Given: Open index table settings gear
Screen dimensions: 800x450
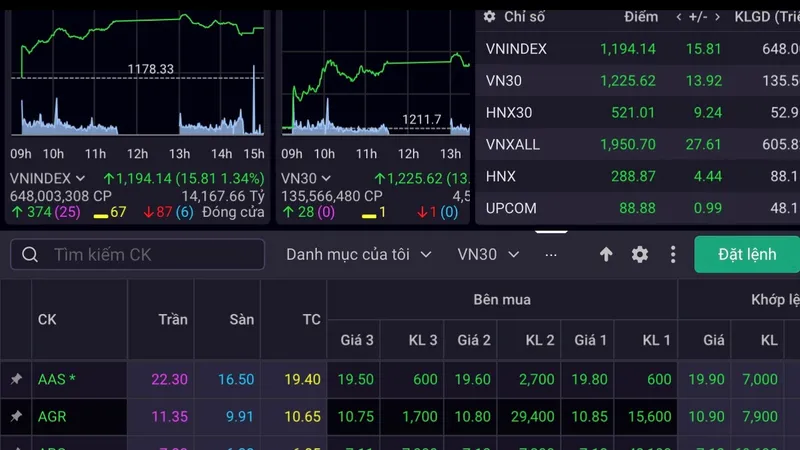Looking at the screenshot, I should click(x=489, y=17).
